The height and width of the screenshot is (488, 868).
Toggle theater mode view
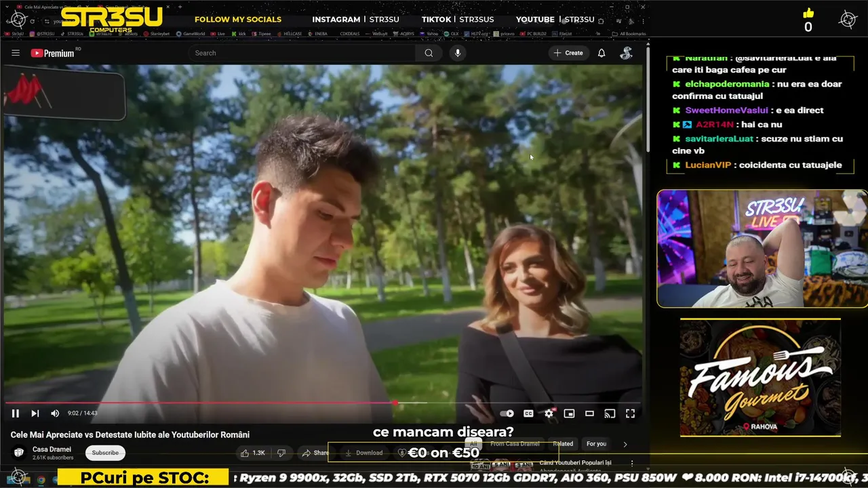(x=589, y=413)
